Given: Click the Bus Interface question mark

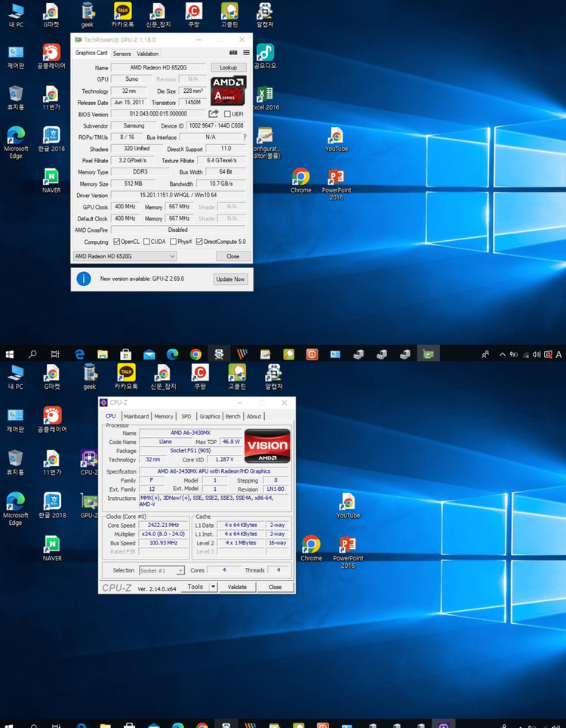Looking at the screenshot, I should 244,137.
